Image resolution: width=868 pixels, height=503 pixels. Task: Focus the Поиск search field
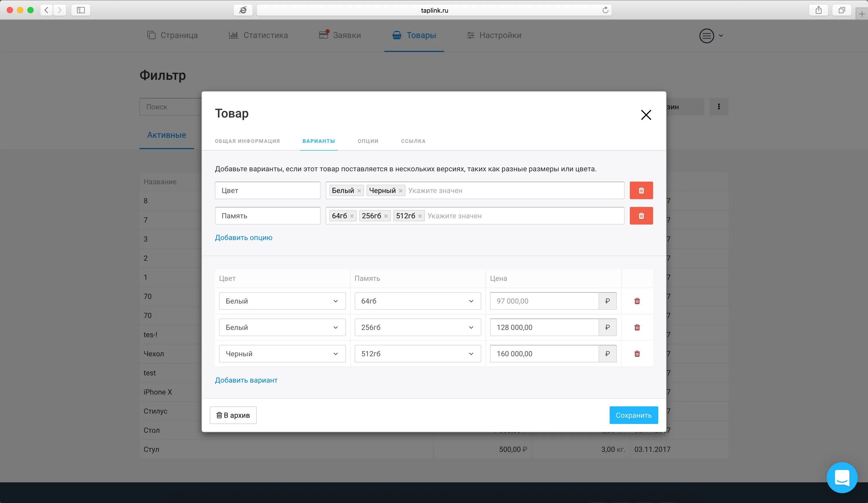tap(171, 107)
